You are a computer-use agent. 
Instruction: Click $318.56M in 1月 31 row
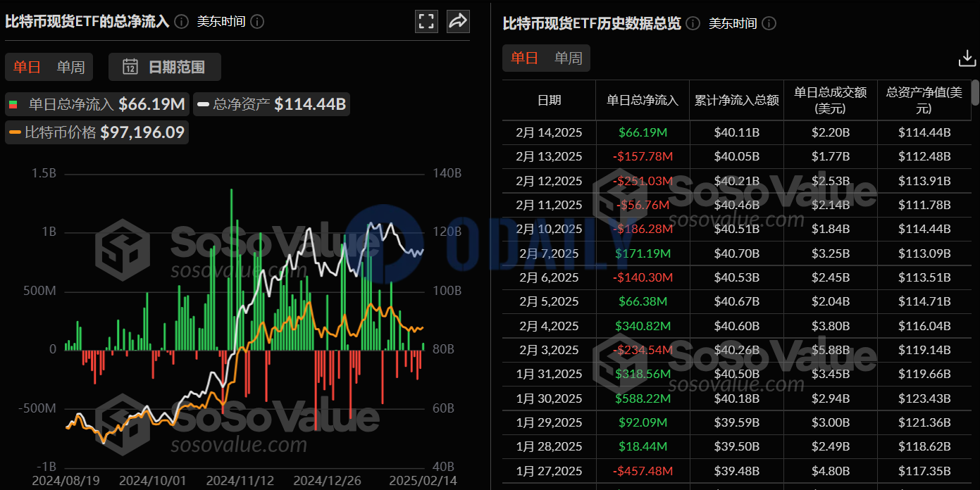[x=643, y=374]
